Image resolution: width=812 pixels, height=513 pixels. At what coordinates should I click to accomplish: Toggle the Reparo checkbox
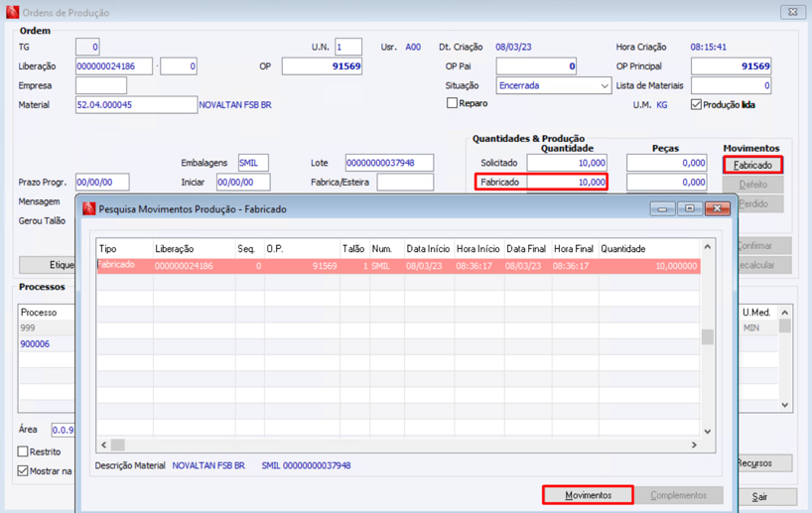point(452,103)
